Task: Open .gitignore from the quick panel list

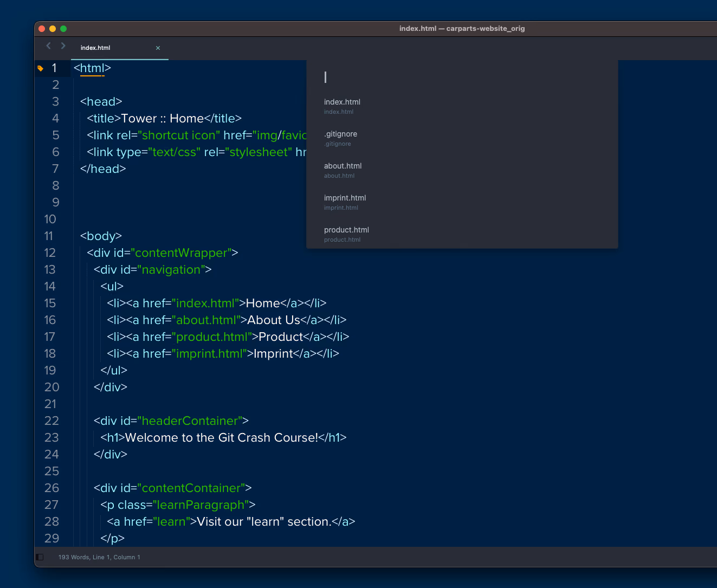Action: pyautogui.click(x=462, y=138)
